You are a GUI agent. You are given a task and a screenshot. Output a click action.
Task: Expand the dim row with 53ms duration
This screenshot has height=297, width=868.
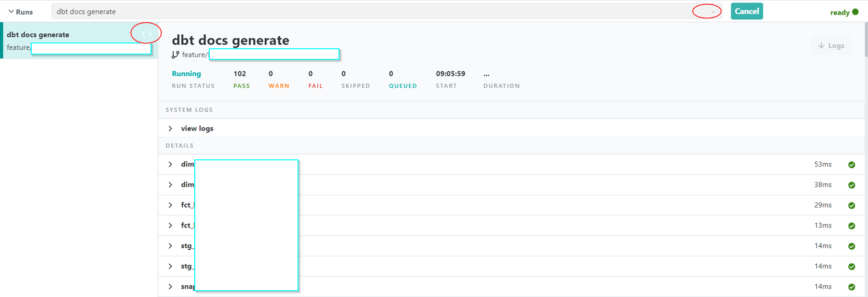(x=170, y=164)
